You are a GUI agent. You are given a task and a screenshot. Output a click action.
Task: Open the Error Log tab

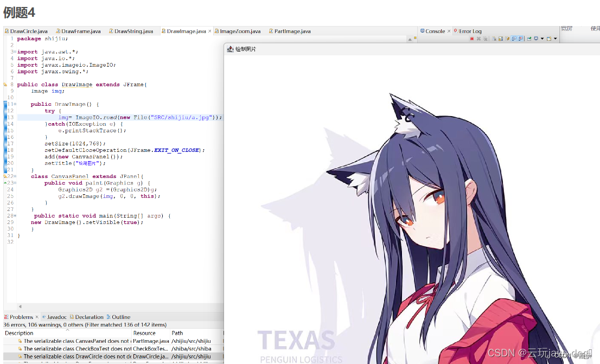(467, 31)
